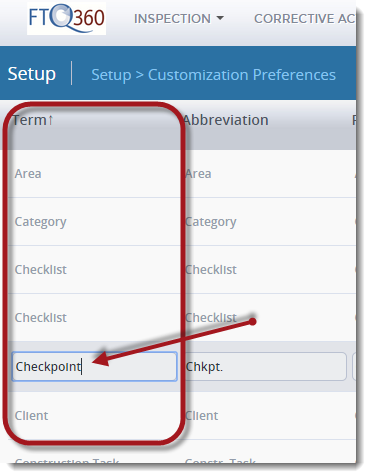The width and height of the screenshot is (365, 472).
Task: Click the FTQ360 logo
Action: coord(66,18)
